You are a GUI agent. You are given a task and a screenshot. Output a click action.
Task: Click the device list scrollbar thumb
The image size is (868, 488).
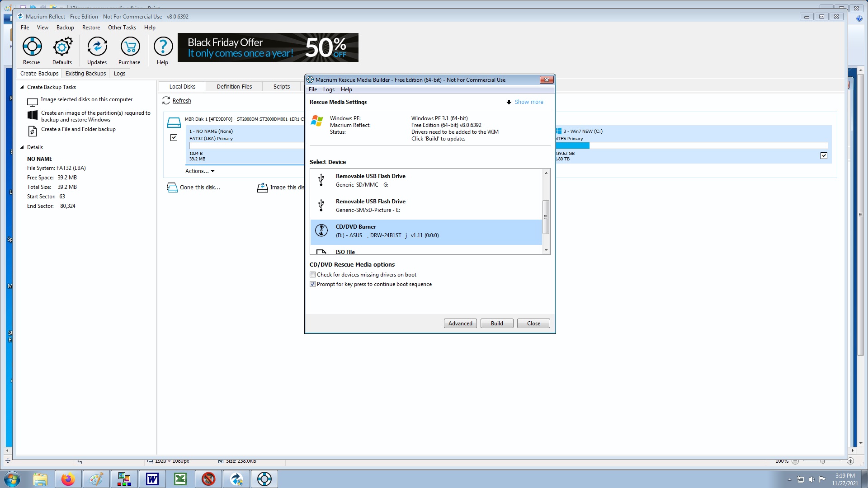(546, 217)
